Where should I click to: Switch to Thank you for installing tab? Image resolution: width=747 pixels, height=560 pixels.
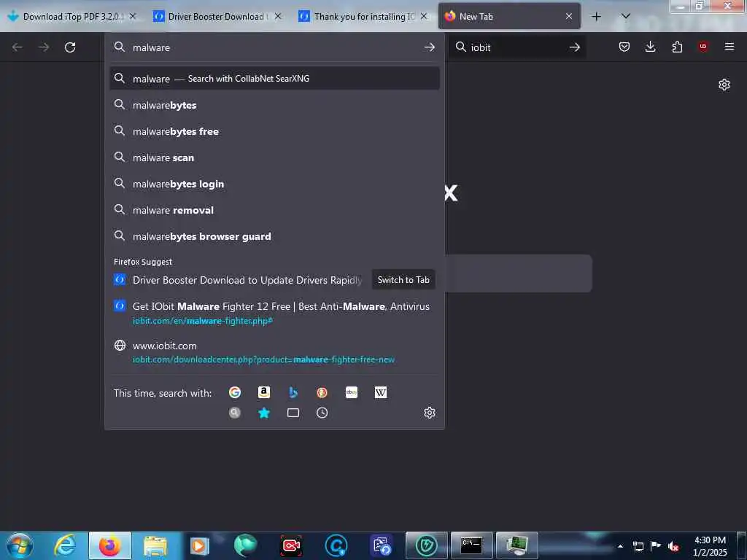coord(363,17)
